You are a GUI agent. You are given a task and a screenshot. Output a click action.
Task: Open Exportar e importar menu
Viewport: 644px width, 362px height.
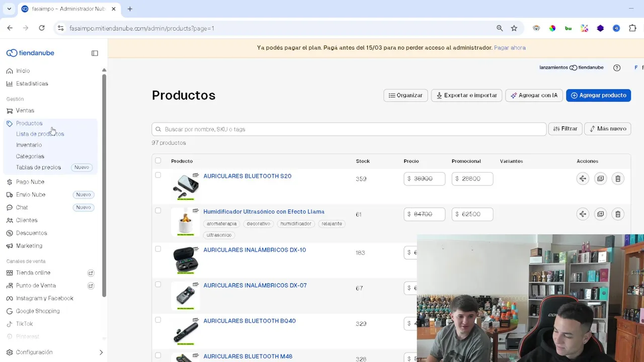pyautogui.click(x=466, y=96)
